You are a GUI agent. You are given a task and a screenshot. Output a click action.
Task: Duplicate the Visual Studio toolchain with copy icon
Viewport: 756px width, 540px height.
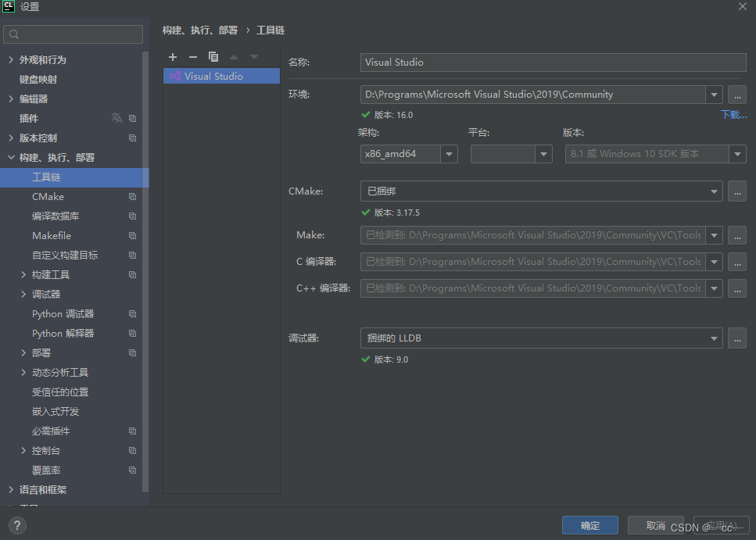pos(213,56)
